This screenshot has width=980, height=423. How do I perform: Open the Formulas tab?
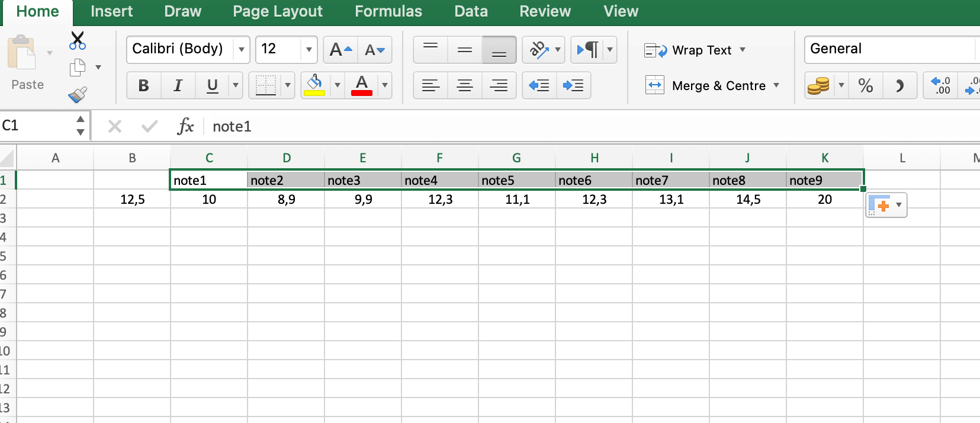tap(388, 11)
